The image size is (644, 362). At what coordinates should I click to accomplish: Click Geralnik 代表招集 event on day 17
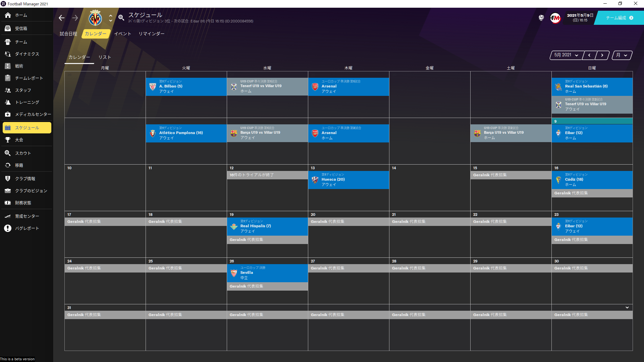coord(105,222)
